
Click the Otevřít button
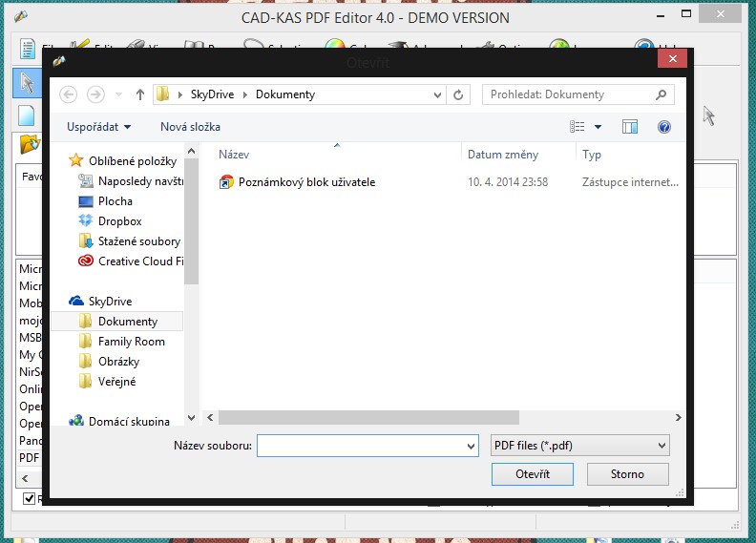[533, 474]
